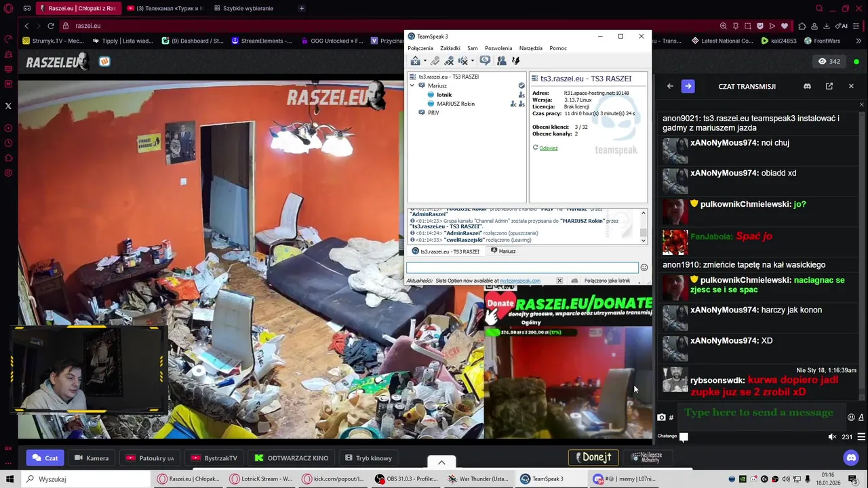Open the Zakładki menu

pyautogui.click(x=450, y=48)
